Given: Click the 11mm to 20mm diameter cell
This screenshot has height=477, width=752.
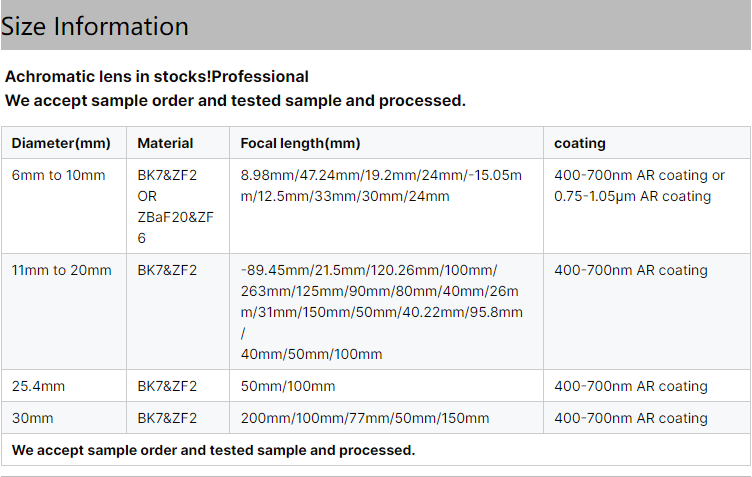Looking at the screenshot, I should click(61, 270).
